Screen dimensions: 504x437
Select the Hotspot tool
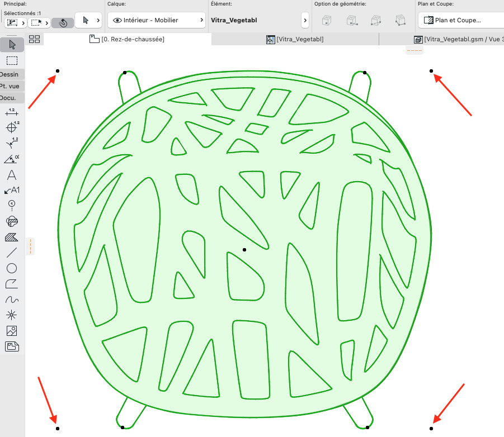12,315
